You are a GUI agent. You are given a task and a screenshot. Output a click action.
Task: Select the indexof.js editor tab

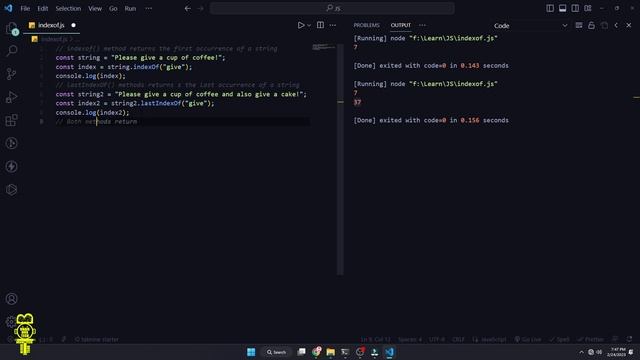click(52, 25)
